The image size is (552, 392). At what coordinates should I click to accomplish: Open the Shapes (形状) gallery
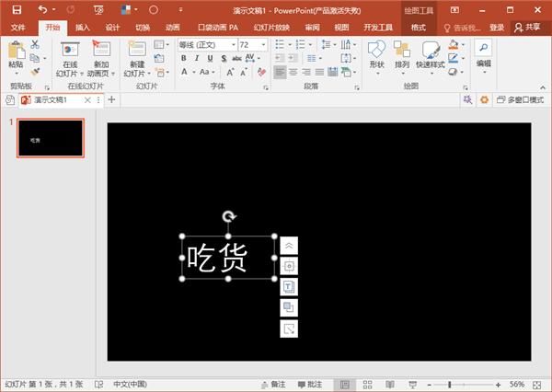pyautogui.click(x=376, y=56)
